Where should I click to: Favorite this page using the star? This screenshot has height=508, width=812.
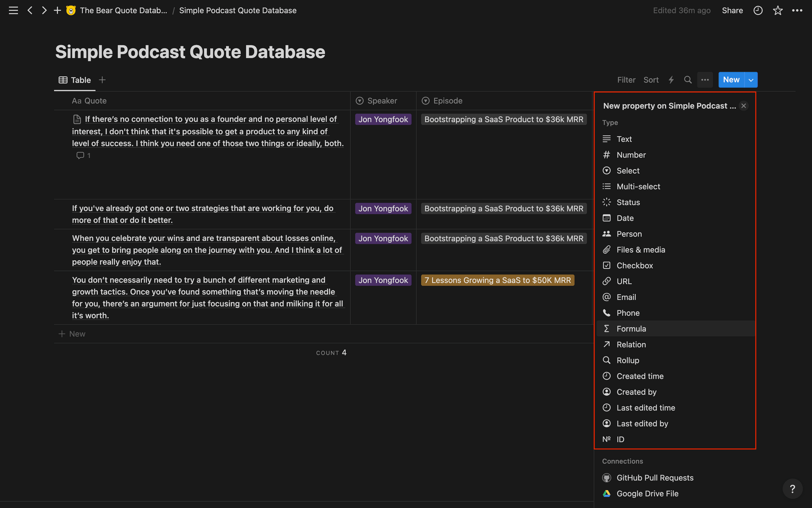tap(778, 10)
